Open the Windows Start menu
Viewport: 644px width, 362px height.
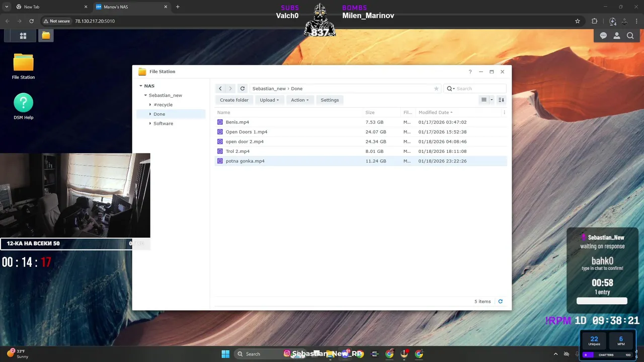click(225, 354)
